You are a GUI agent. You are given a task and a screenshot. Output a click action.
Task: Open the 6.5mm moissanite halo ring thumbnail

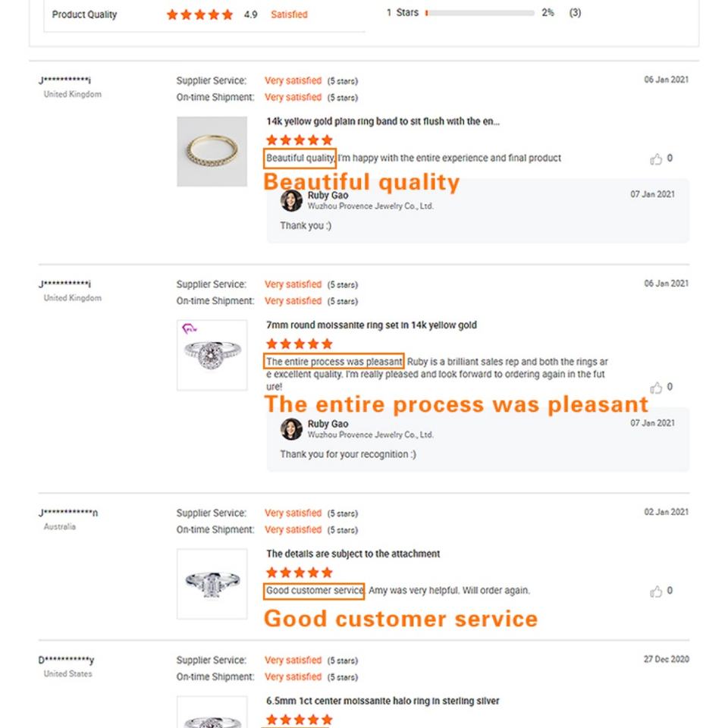pyautogui.click(x=212, y=713)
